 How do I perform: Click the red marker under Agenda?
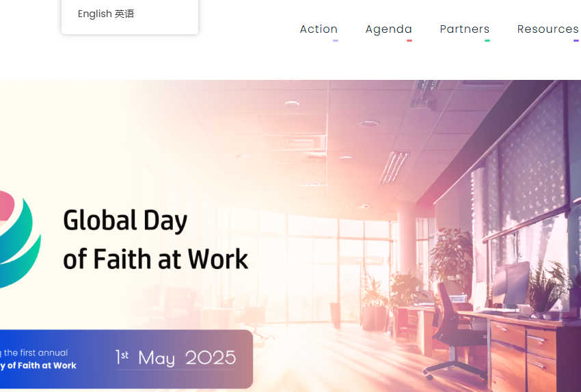(x=409, y=41)
